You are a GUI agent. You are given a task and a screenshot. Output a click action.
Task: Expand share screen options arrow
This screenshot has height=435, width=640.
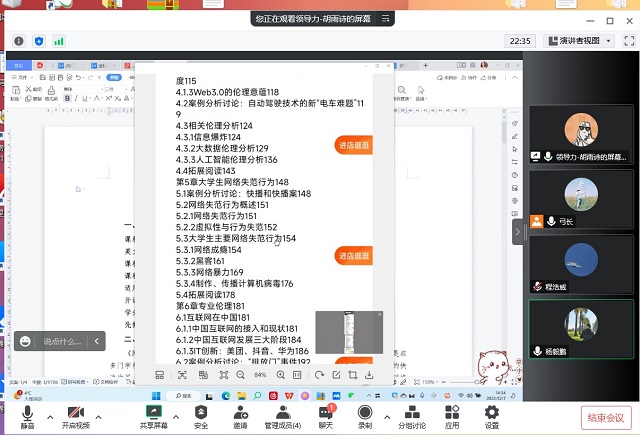[x=176, y=417]
